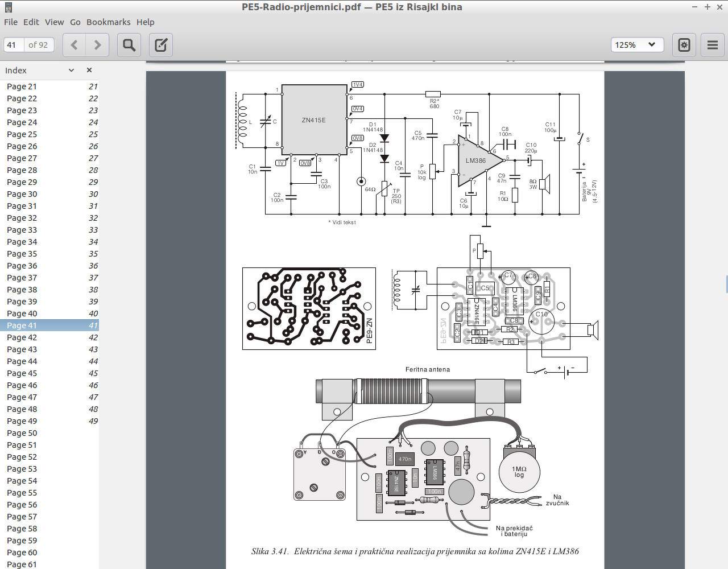This screenshot has height=569, width=728.
Task: Open the Help menu
Action: (x=146, y=22)
